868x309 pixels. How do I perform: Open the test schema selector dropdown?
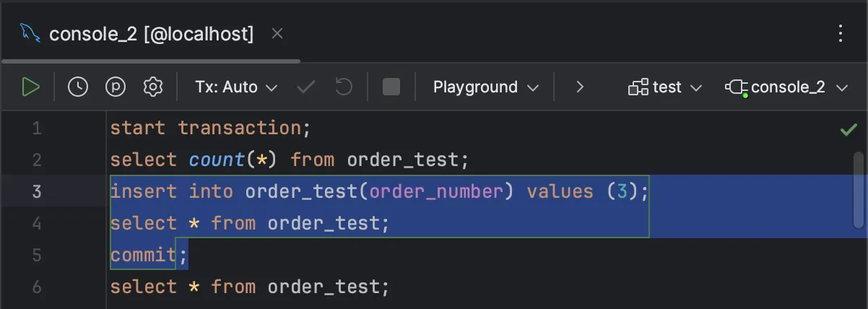(x=665, y=87)
